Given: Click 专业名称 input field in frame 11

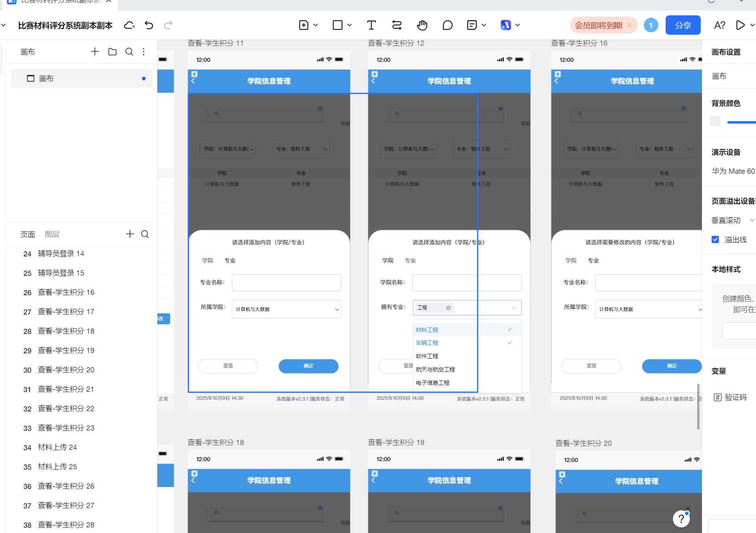Looking at the screenshot, I should (286, 283).
